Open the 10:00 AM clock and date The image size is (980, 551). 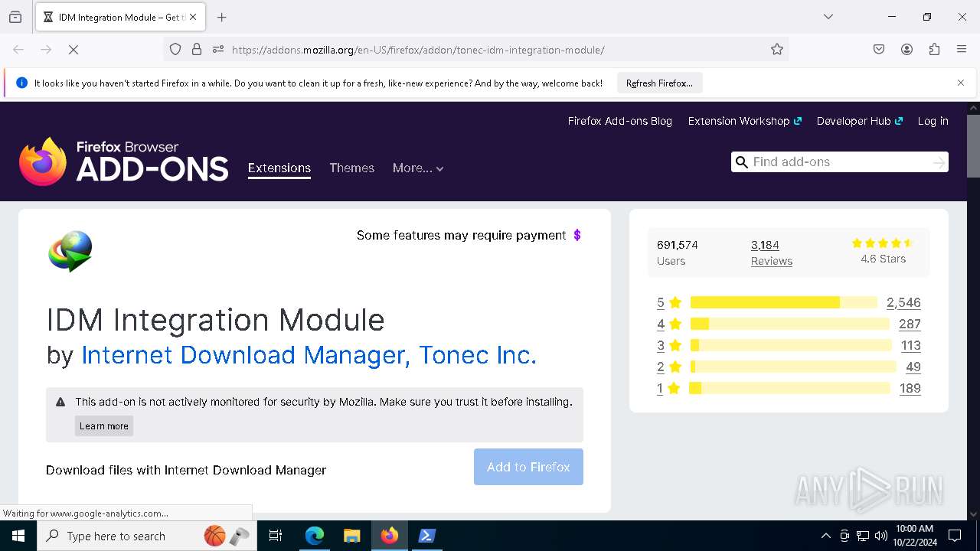tap(914, 536)
